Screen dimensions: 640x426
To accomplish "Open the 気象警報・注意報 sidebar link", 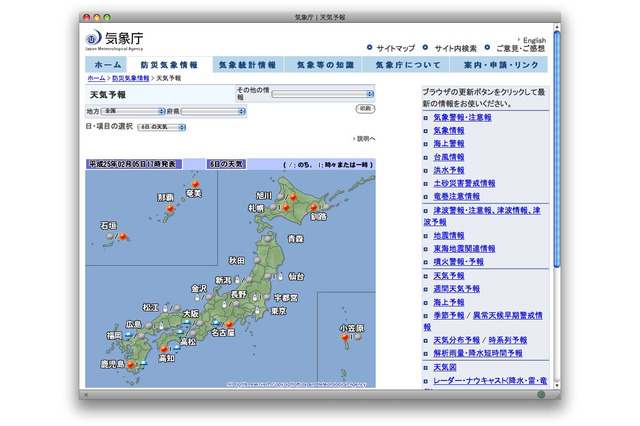I will click(x=462, y=117).
